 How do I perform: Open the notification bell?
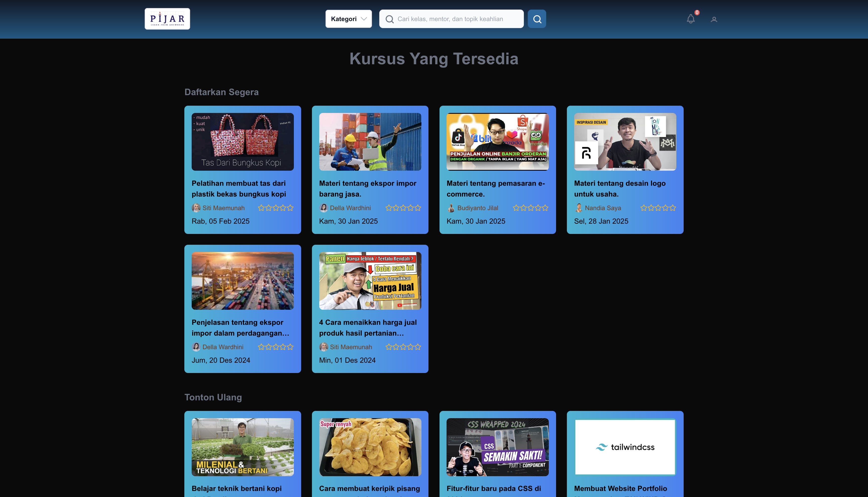(x=690, y=19)
